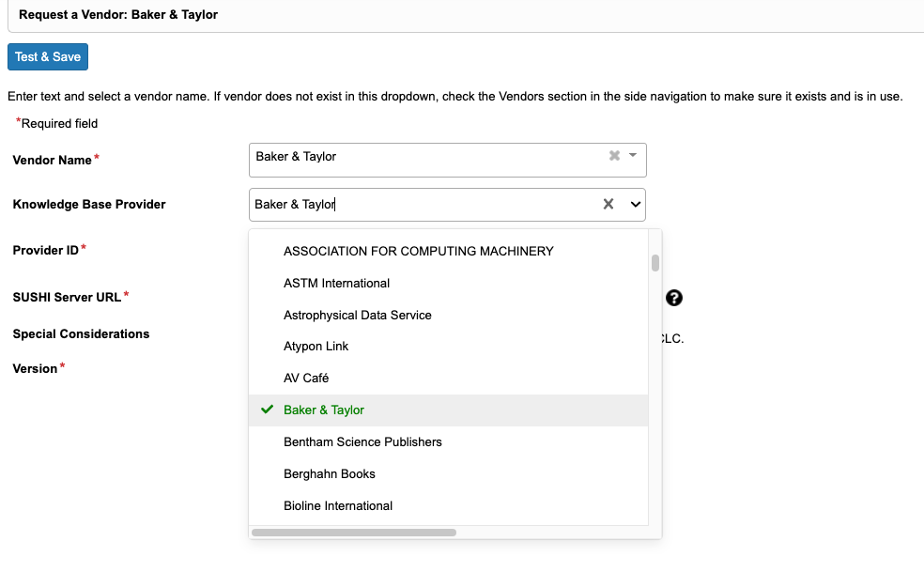Image resolution: width=924 pixels, height=588 pixels.
Task: Select Bentham Science Publishers option
Action: [449, 441]
